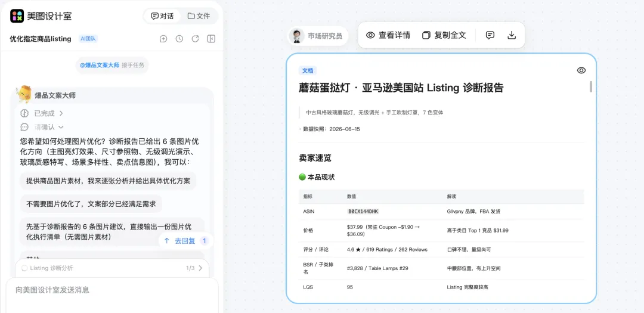The height and width of the screenshot is (313, 644).
Task: Start a new chat with the plus icon
Action: pos(163,39)
